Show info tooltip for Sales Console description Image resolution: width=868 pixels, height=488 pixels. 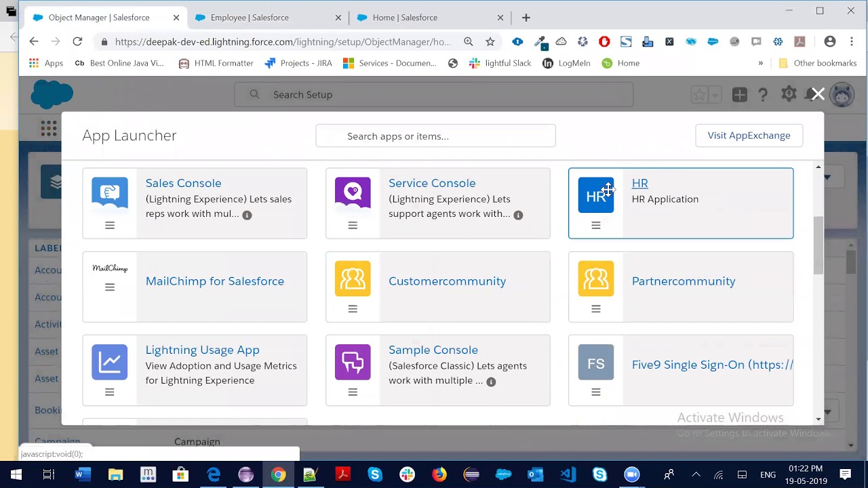[x=247, y=215]
